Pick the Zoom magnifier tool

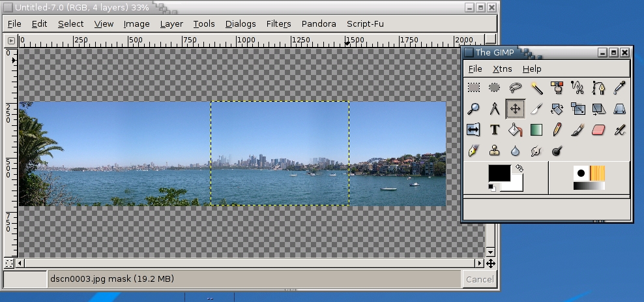click(474, 109)
